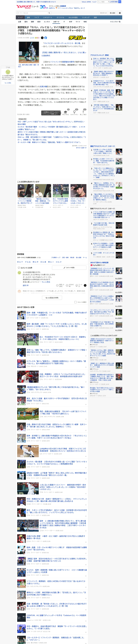Open the 日本ハム・伊藤 related article link
The width and height of the screenshot is (138, 644).
click(x=52, y=138)
